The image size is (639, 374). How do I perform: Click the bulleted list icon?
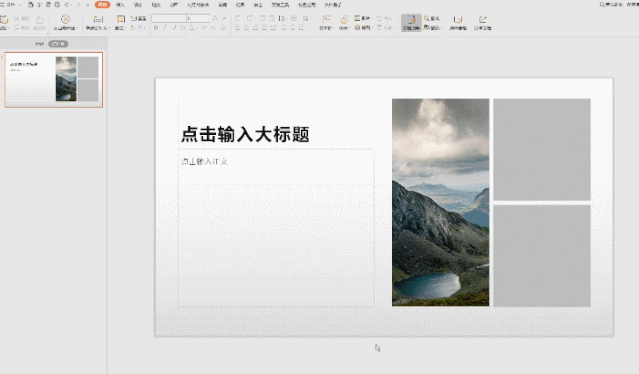click(238, 18)
